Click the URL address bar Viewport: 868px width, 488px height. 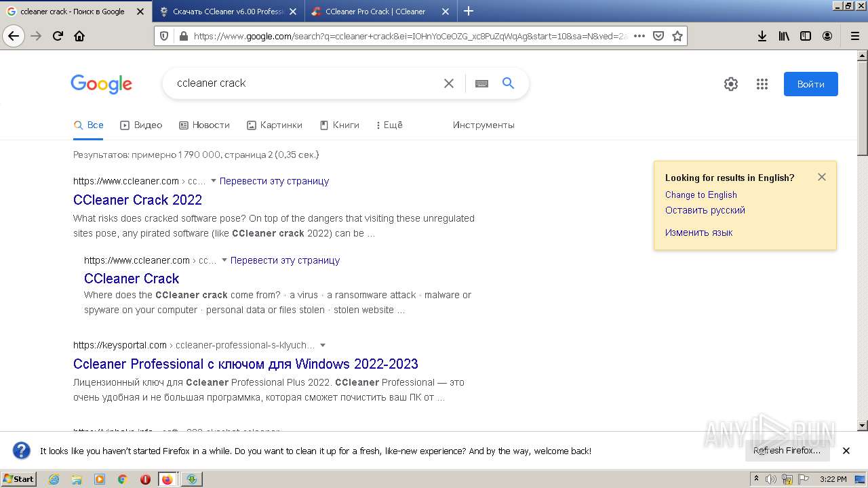410,36
